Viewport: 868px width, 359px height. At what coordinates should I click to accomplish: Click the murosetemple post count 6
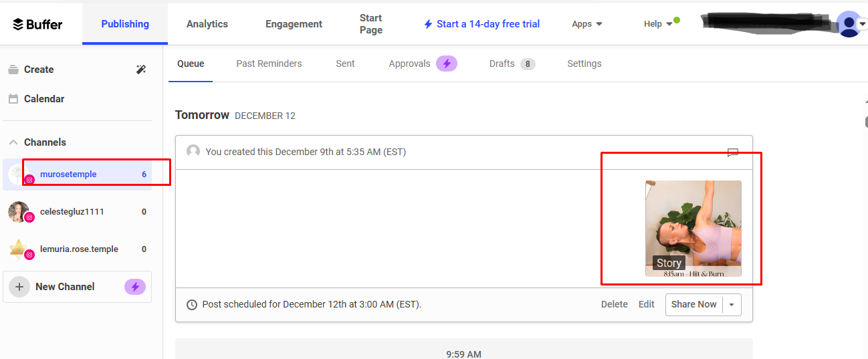point(144,174)
